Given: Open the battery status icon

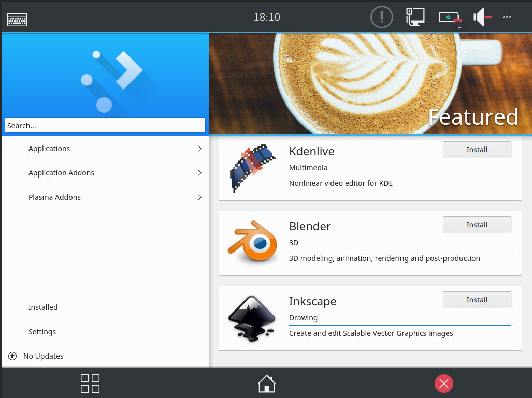Looking at the screenshot, I should 450,19.
